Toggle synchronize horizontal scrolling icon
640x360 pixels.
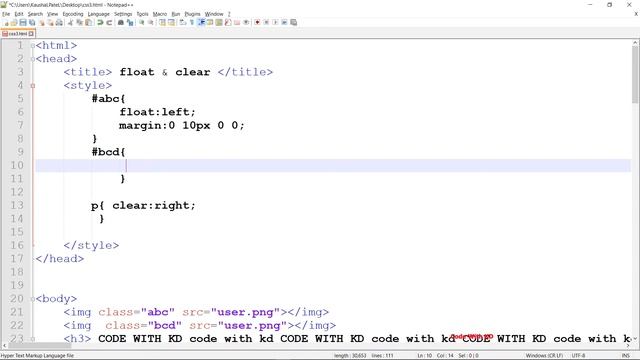[x=171, y=22]
